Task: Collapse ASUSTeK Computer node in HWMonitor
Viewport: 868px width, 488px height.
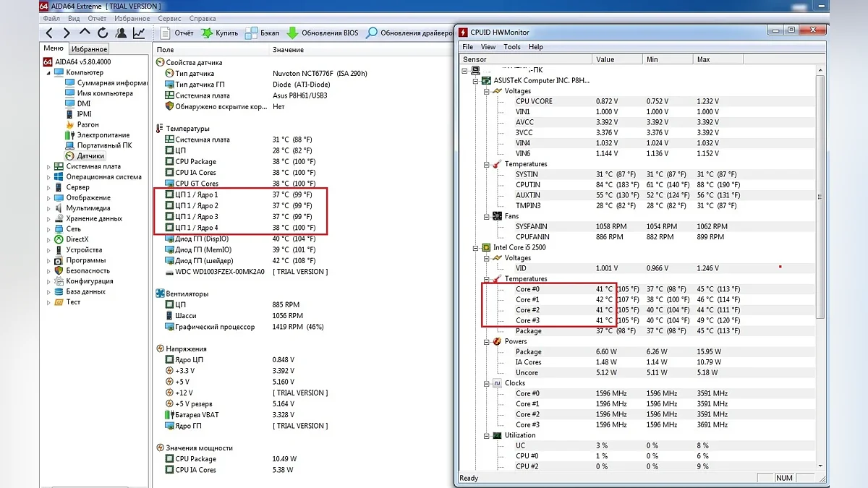Action: 476,81
